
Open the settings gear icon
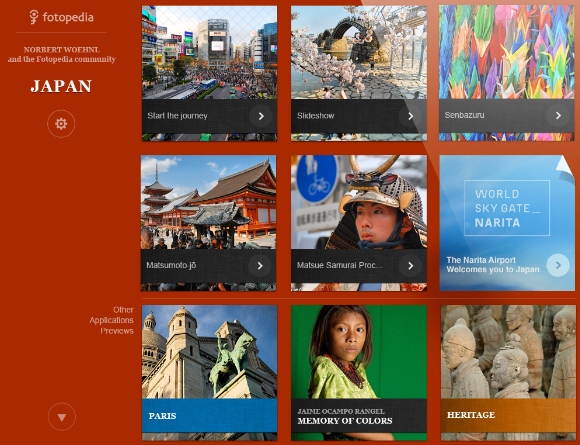point(61,124)
